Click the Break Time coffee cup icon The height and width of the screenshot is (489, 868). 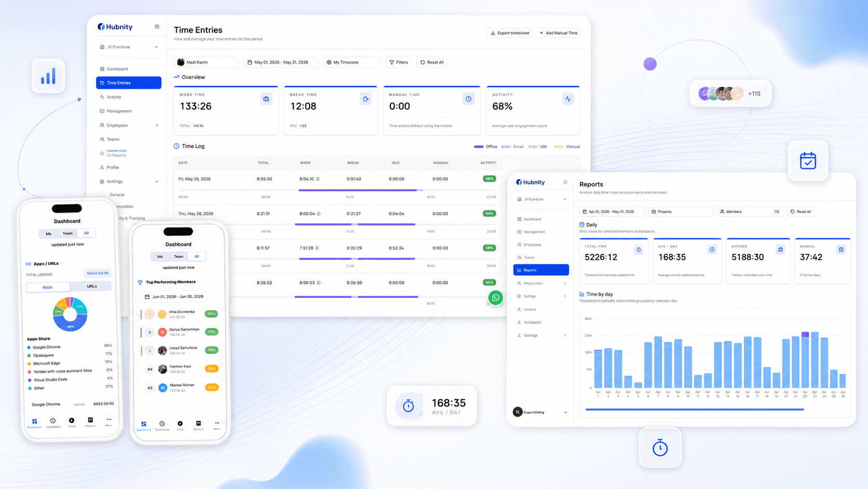tap(366, 99)
